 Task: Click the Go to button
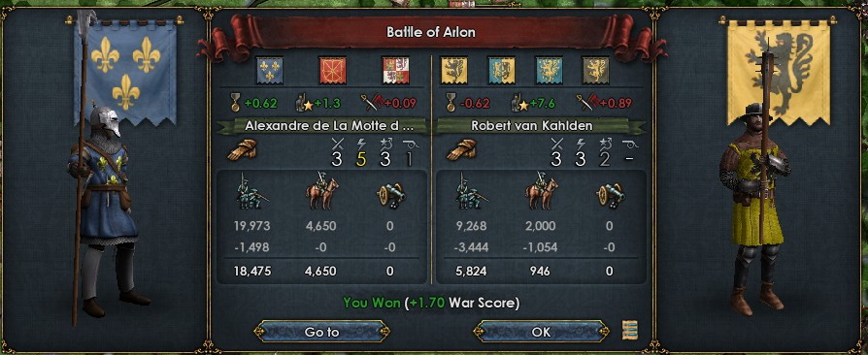coord(321,331)
